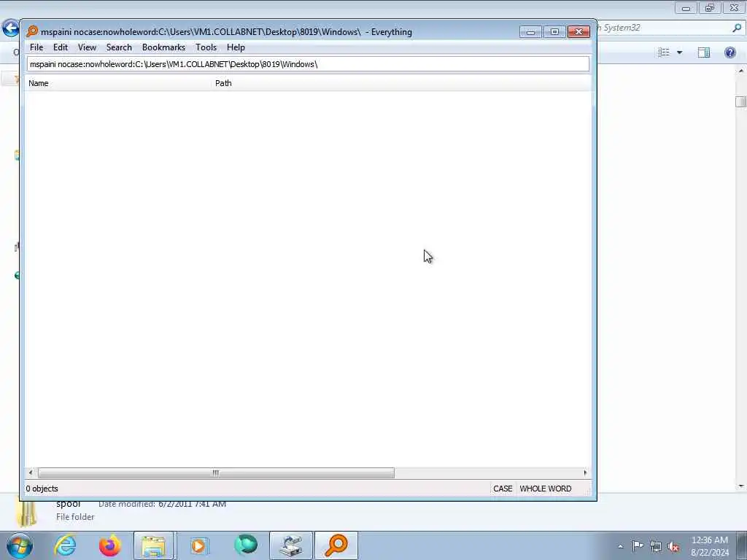
Task: Sort results by the Path column
Action: point(401,83)
